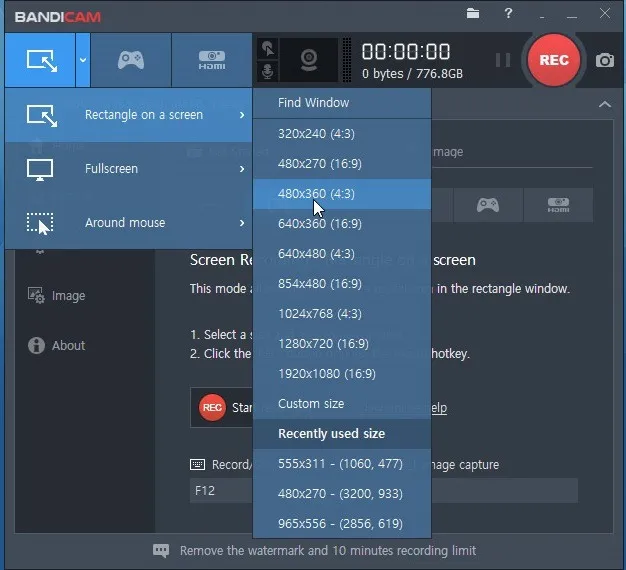The height and width of the screenshot is (570, 626).
Task: Toggle the webcam overlay icon
Action: pyautogui.click(x=309, y=60)
